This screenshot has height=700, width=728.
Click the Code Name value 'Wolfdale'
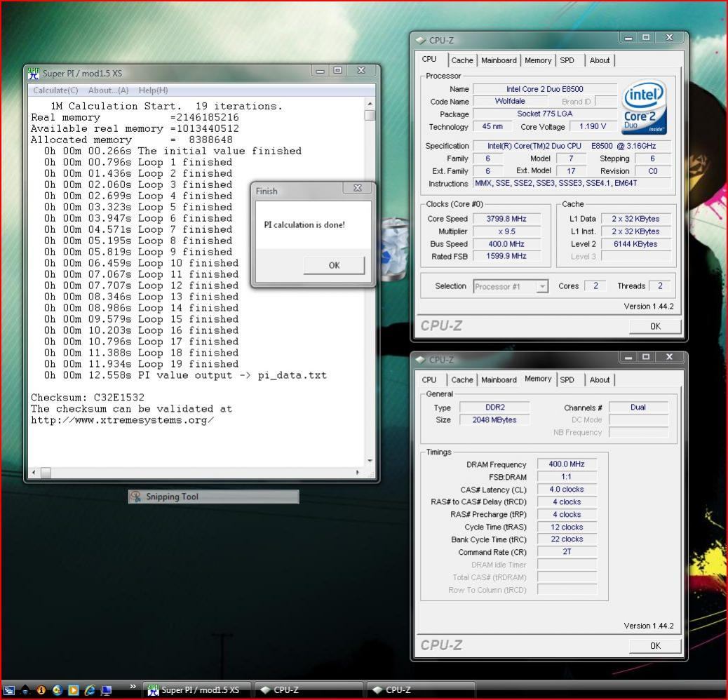510,101
